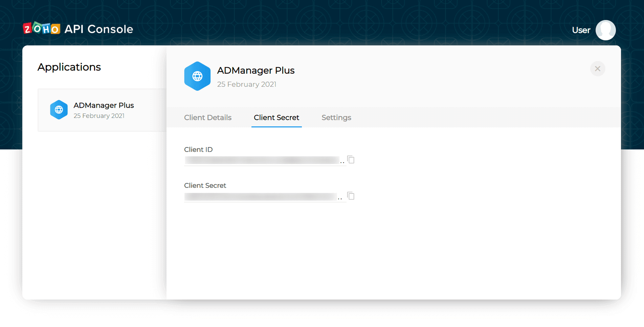
Task: Click the 25 February 2021 date in Applications list
Action: point(99,116)
